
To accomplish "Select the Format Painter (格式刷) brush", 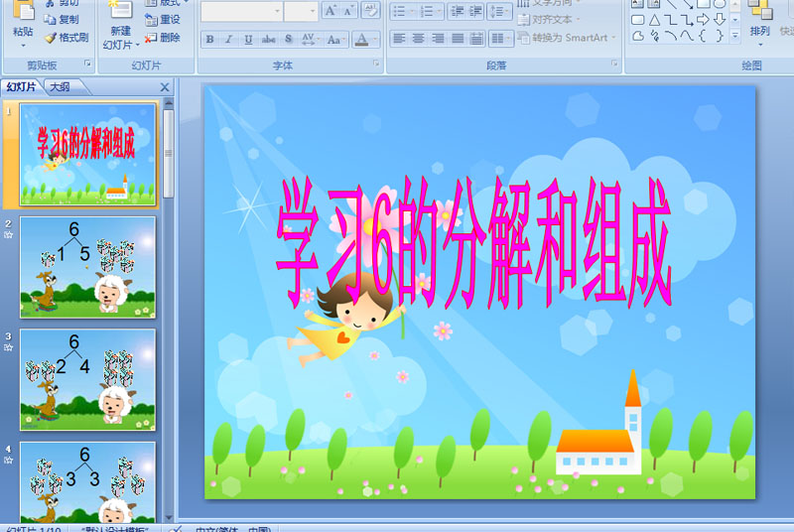I will (66, 38).
